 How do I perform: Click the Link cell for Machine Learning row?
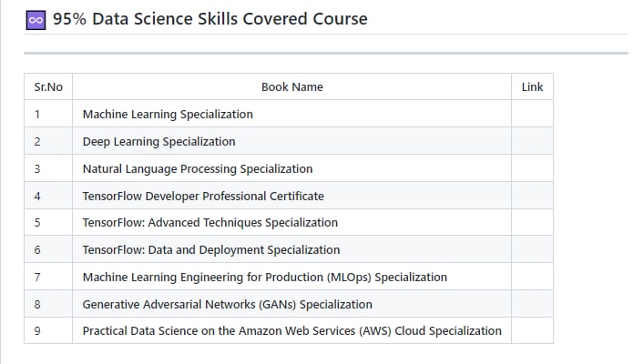click(x=532, y=115)
